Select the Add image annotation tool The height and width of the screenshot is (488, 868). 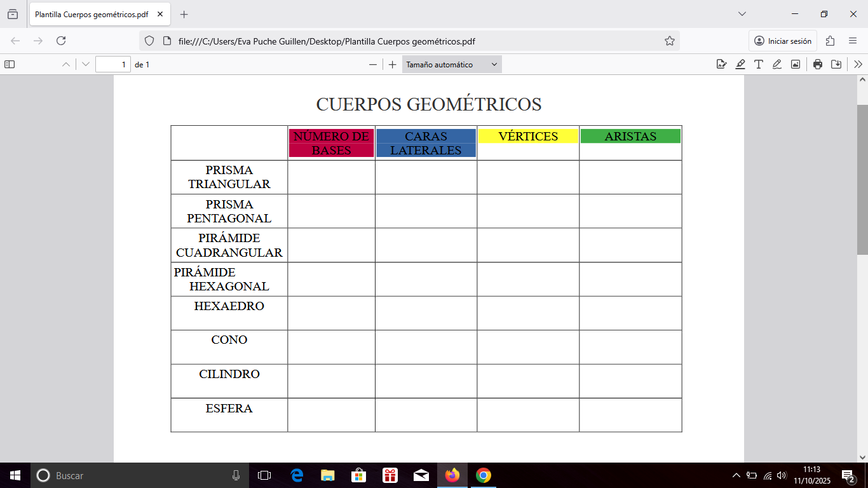tap(796, 64)
